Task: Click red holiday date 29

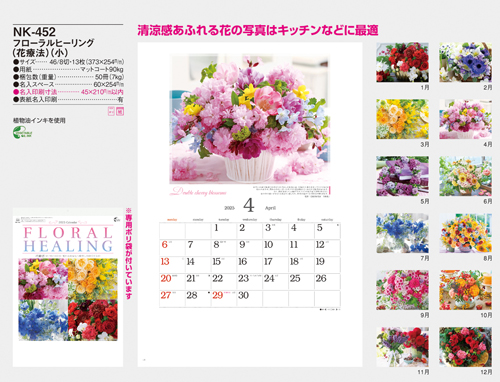Action: coord(218,295)
